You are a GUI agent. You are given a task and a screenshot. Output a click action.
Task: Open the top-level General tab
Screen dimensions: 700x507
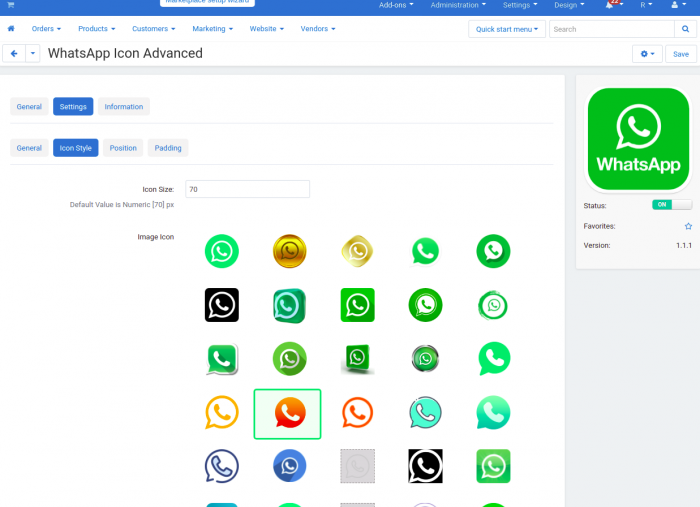(x=29, y=107)
